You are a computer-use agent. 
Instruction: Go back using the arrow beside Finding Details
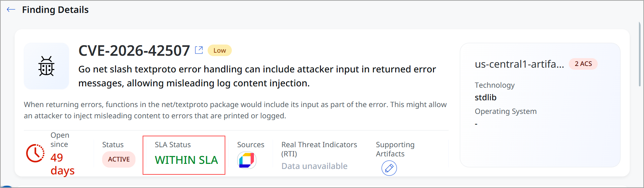click(x=11, y=10)
